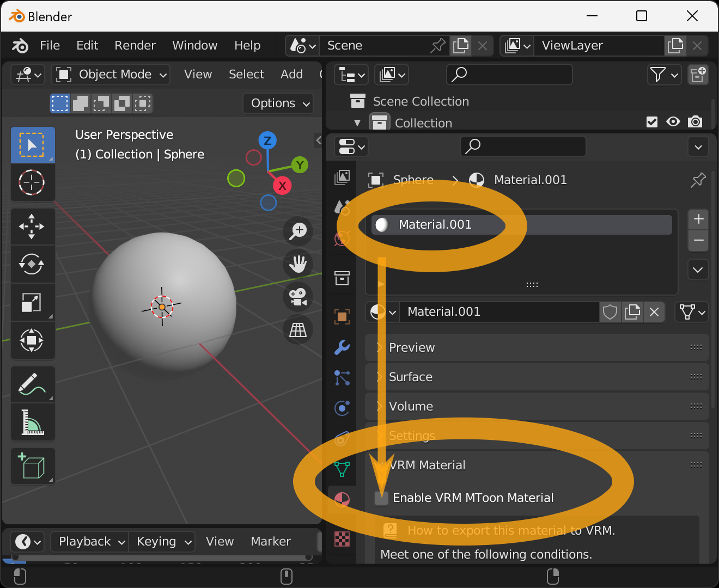
Task: Open editor type dropdown in 3D viewport
Action: point(27,75)
